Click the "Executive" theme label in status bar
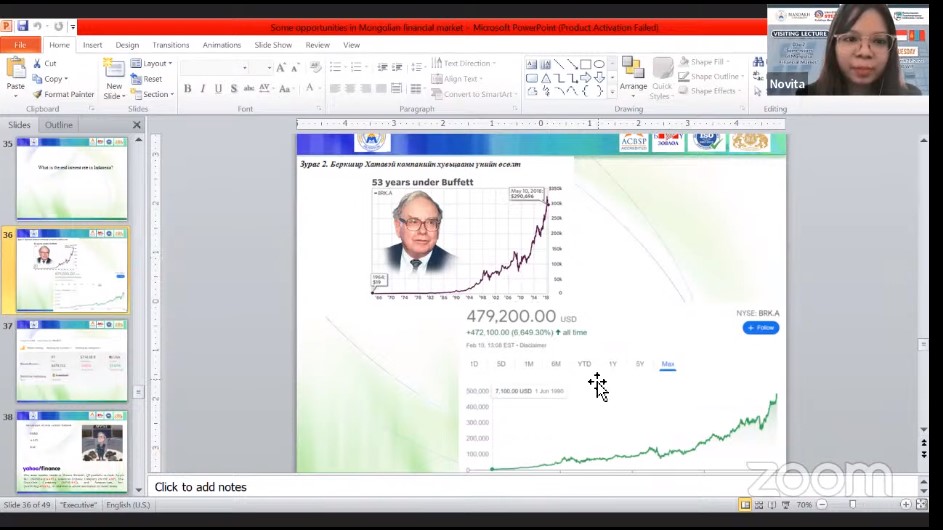 coord(78,505)
